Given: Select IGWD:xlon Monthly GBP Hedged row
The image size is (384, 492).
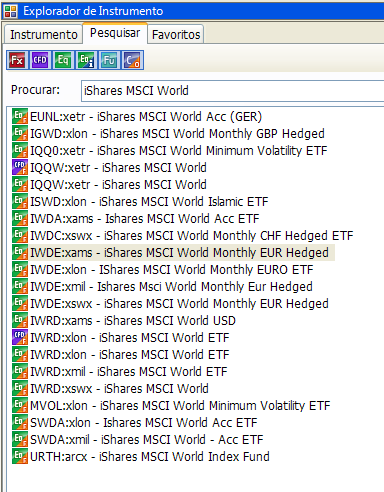Looking at the screenshot, I should [x=177, y=134].
